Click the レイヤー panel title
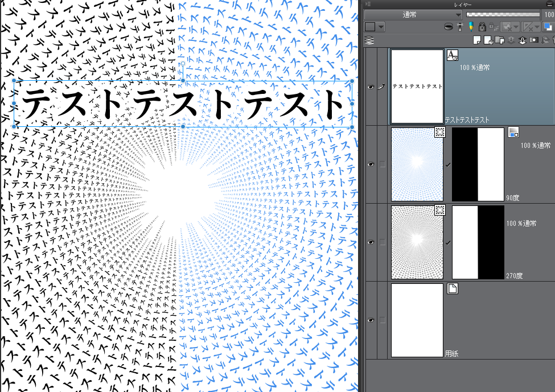Viewport: 555px width, 392px height. coord(463,4)
